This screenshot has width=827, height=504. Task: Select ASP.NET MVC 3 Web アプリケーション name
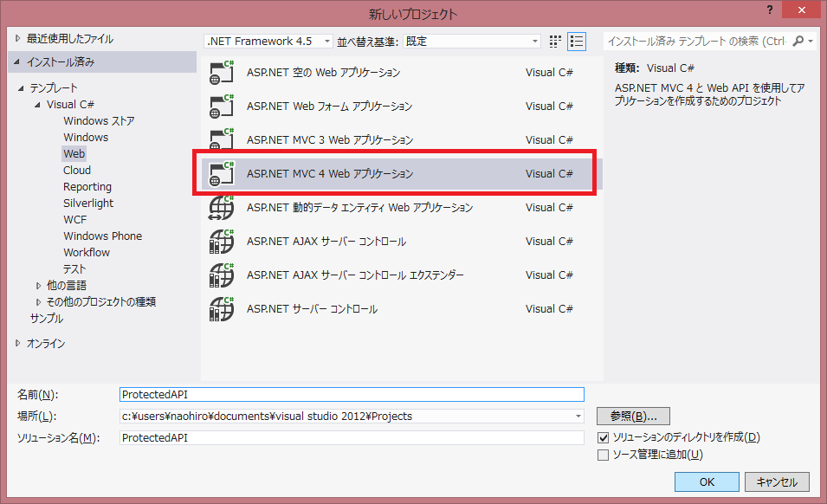[x=330, y=139]
